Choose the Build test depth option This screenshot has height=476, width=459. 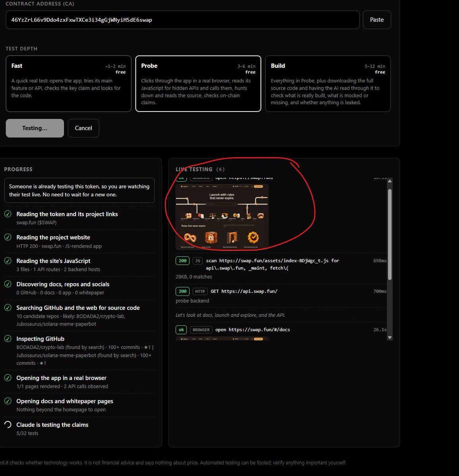328,84
